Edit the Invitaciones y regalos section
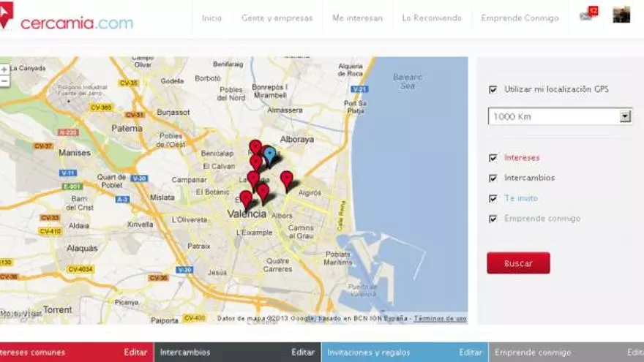 (471, 352)
